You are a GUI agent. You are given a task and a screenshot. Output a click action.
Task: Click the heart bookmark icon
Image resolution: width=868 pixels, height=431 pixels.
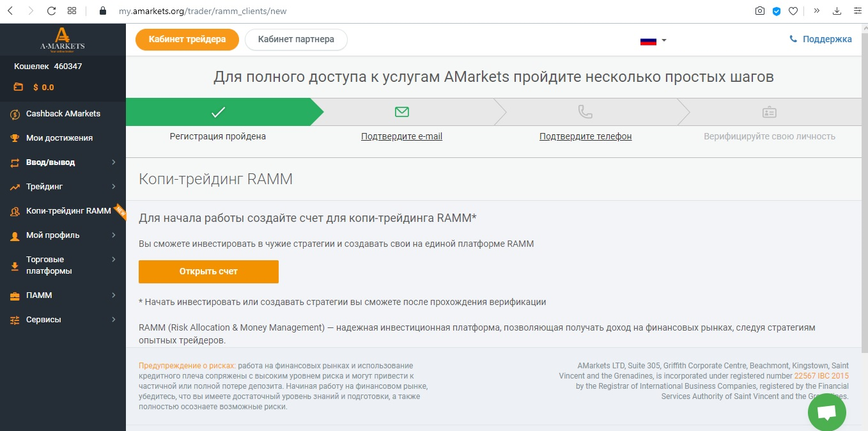point(793,11)
